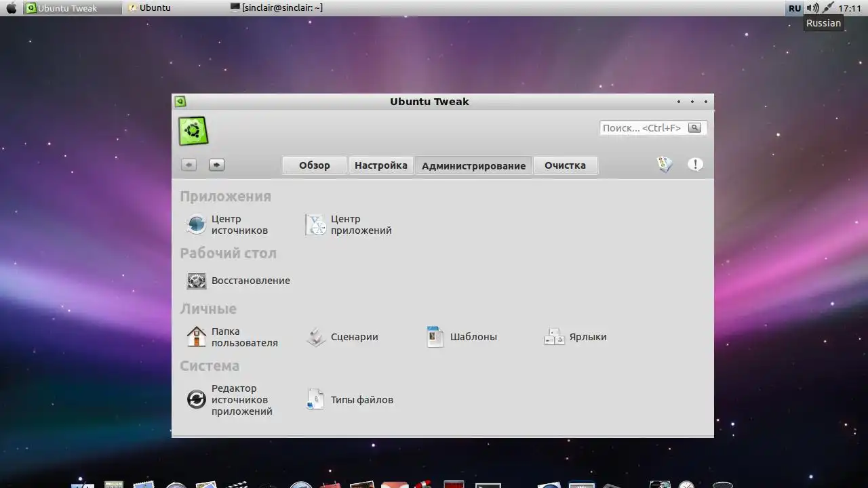Screen dimensions: 868x488
Task: Click the network icon next to the clock
Action: click(828, 8)
